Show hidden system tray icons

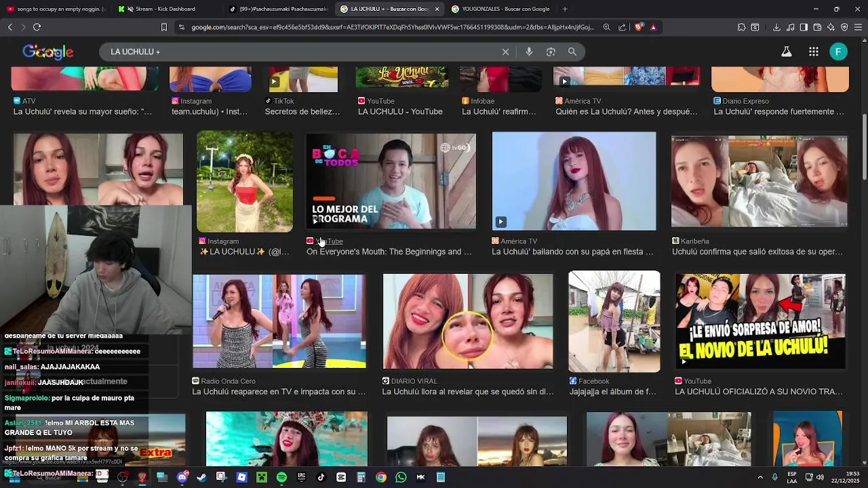click(759, 477)
